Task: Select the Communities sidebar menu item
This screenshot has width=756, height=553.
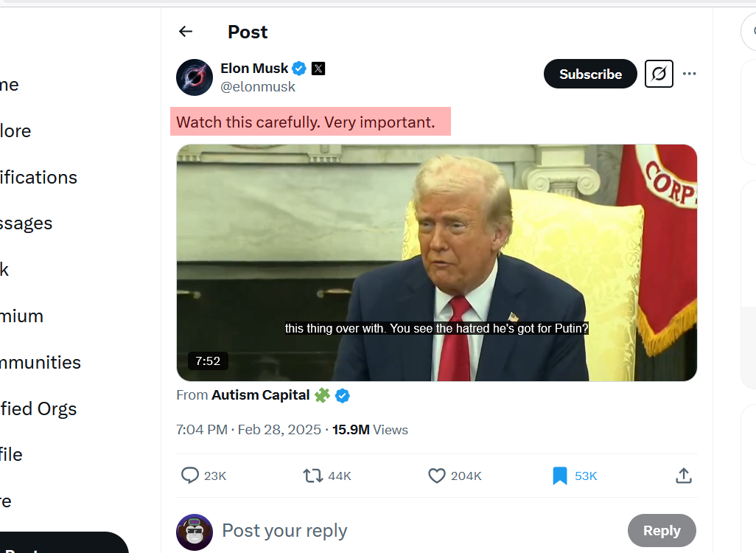Action: tap(41, 362)
